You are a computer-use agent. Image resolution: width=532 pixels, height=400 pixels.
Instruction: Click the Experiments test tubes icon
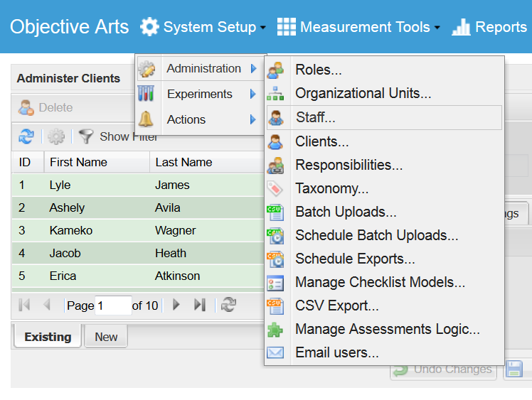147,94
